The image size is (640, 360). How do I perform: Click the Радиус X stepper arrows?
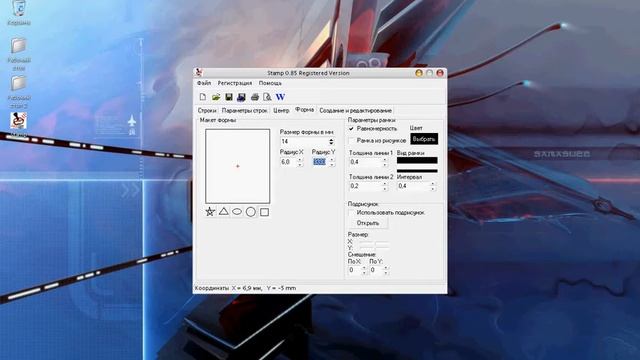click(x=300, y=162)
